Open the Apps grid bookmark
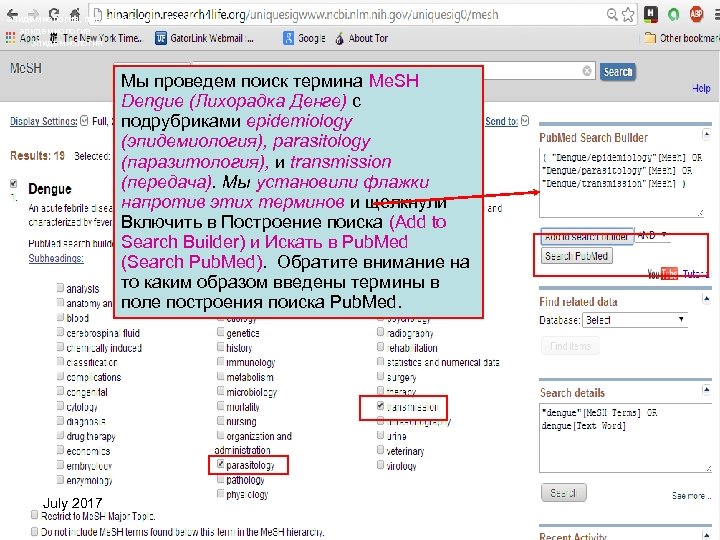 [x=23, y=38]
